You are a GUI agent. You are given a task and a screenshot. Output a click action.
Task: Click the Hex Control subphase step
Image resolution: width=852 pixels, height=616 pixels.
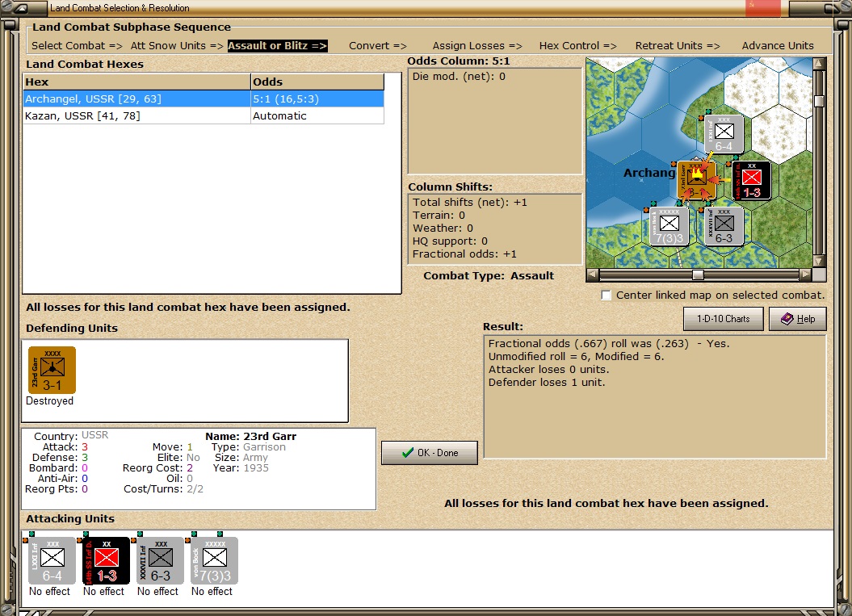tap(577, 46)
